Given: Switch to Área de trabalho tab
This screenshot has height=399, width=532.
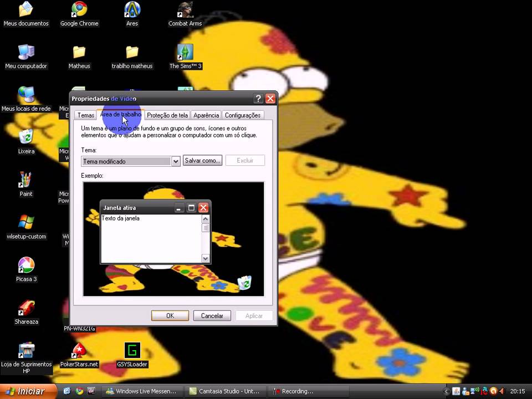Looking at the screenshot, I should pyautogui.click(x=120, y=115).
